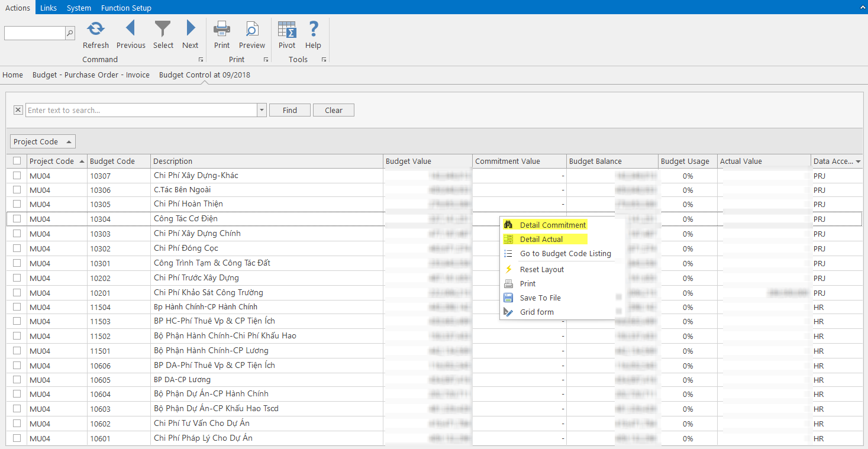Sort by Budget Usage column header
Image resolution: width=868 pixels, height=449 pixels.
688,161
